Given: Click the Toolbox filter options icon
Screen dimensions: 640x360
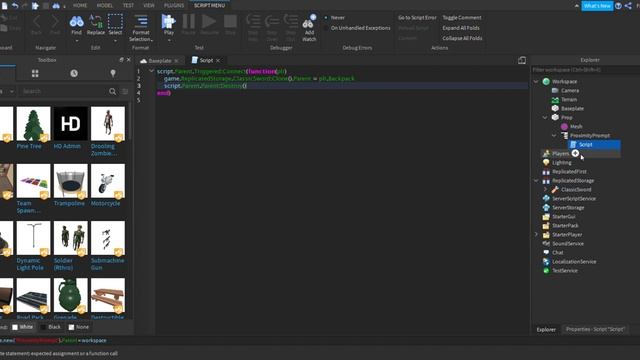Looking at the screenshot, I should (125, 91).
